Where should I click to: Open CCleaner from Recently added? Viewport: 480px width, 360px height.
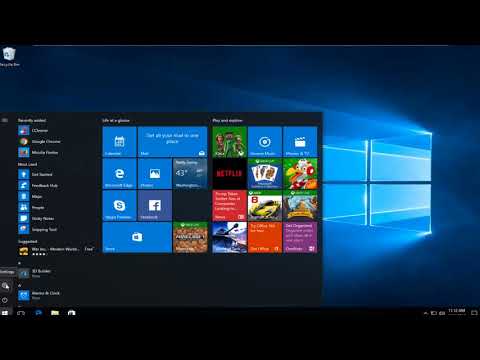click(57, 130)
